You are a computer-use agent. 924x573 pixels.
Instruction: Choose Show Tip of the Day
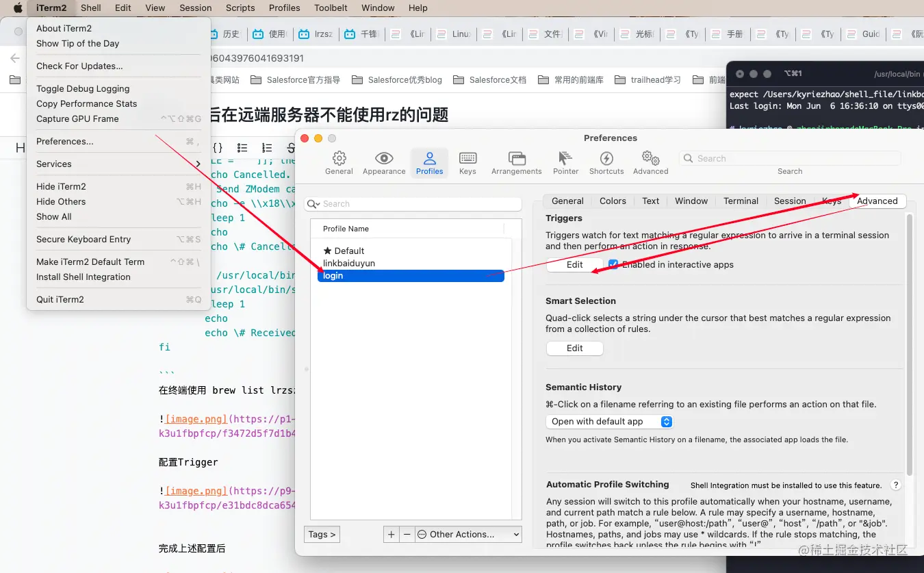[x=118, y=43]
